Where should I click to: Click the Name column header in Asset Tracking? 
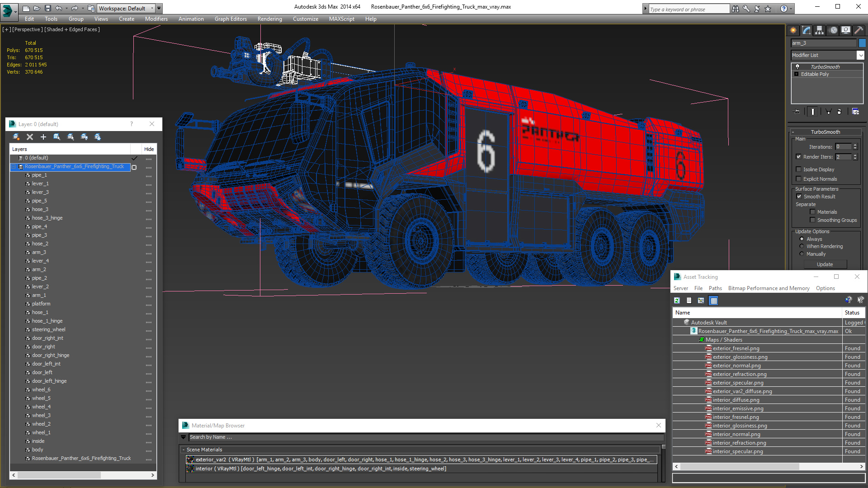pyautogui.click(x=757, y=313)
